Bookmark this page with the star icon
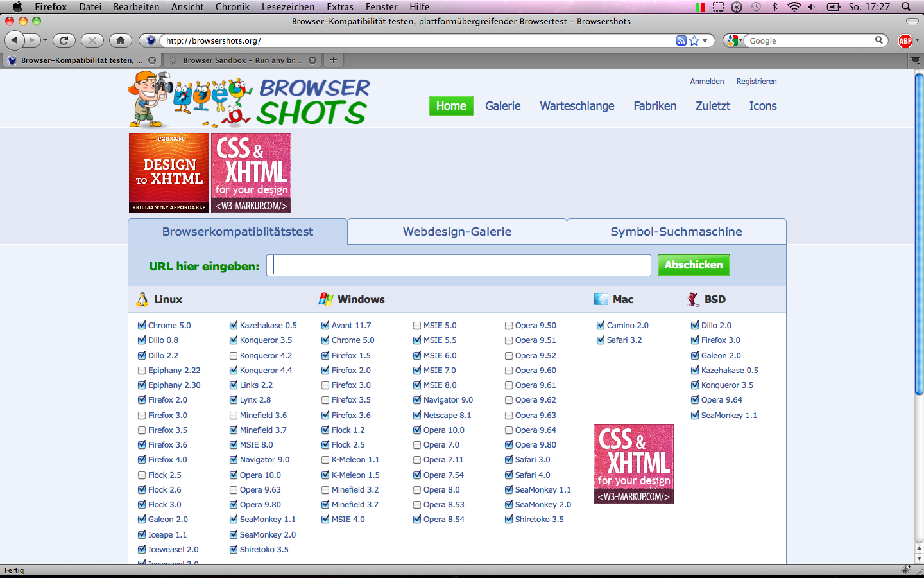 tap(694, 40)
